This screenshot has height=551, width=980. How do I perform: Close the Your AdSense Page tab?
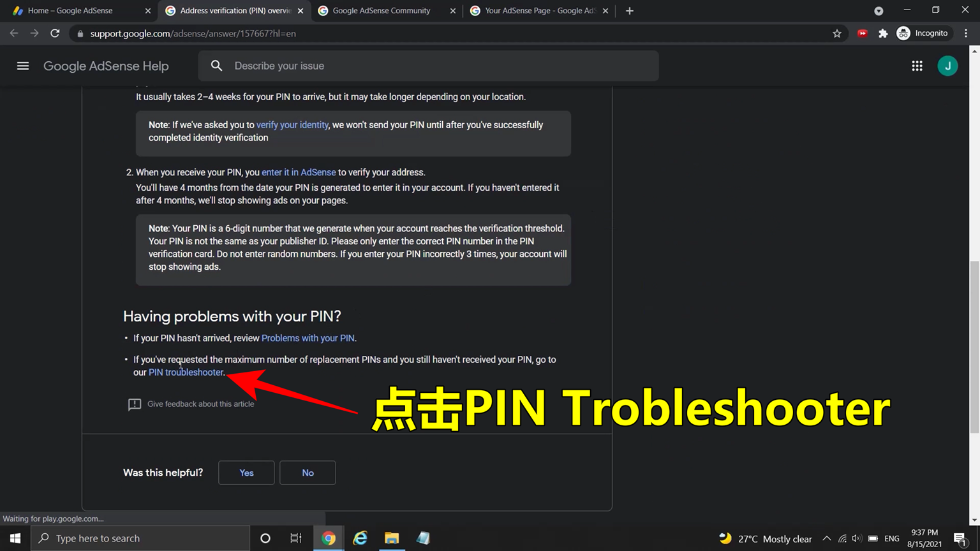[605, 11]
